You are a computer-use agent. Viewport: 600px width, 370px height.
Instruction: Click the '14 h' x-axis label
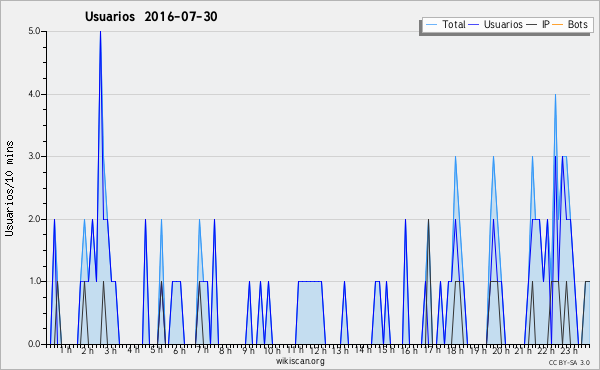tap(363, 350)
